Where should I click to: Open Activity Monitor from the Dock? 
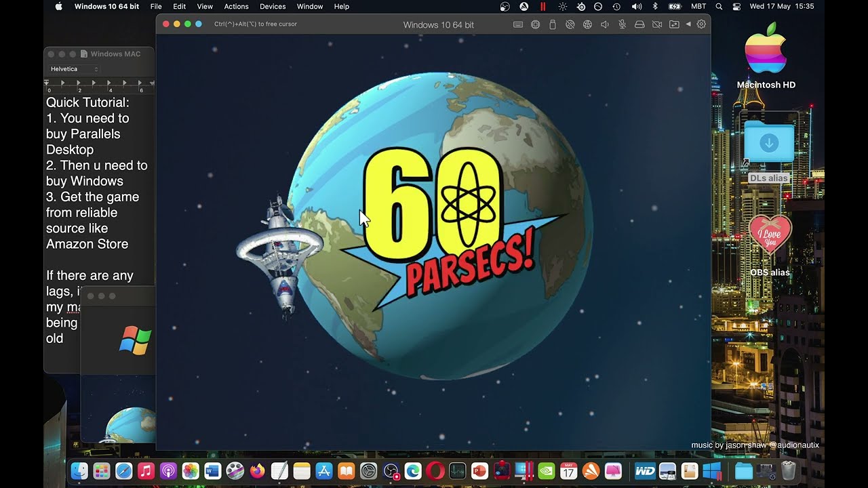click(457, 470)
